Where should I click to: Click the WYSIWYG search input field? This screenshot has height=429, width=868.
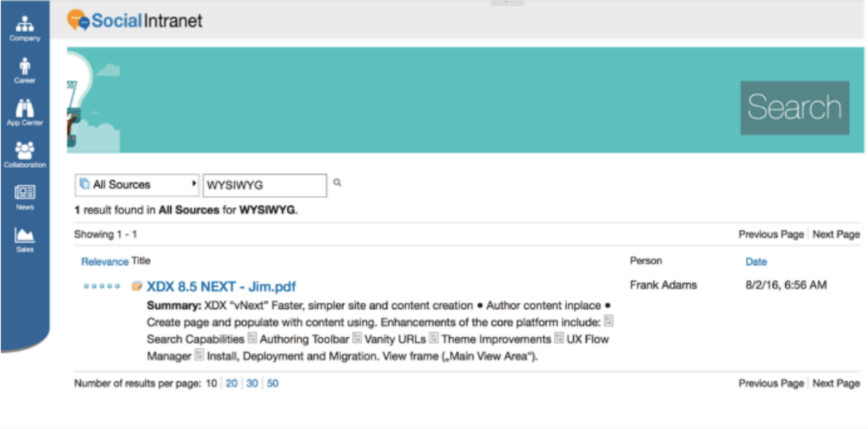pos(264,185)
